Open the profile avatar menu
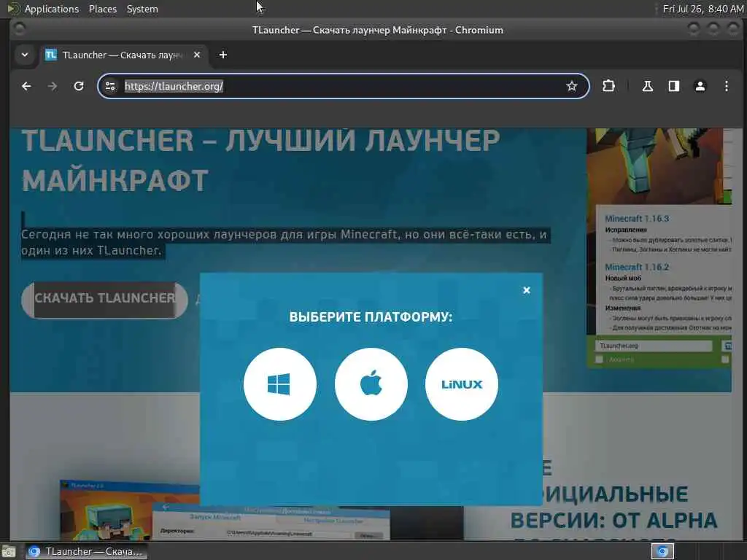The width and height of the screenshot is (747, 560). (700, 86)
